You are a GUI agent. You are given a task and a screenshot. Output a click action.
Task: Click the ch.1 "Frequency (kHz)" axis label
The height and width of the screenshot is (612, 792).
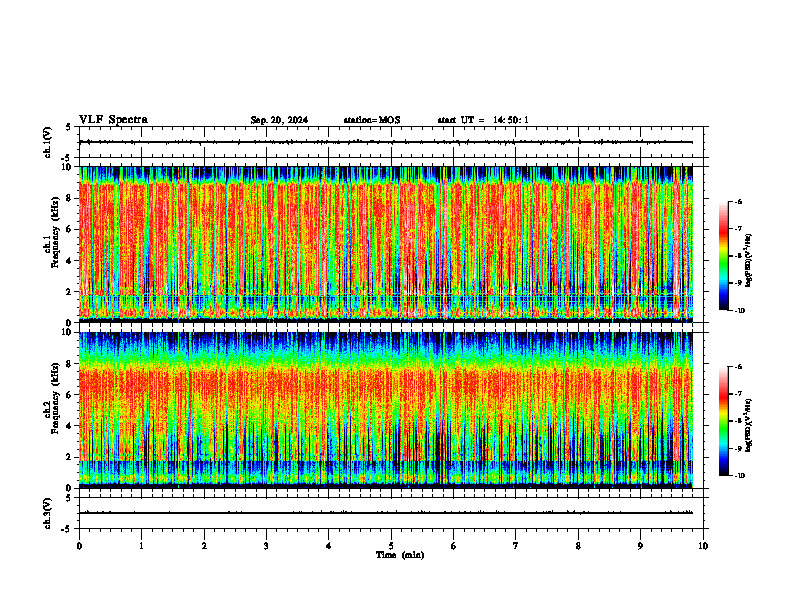[55, 233]
